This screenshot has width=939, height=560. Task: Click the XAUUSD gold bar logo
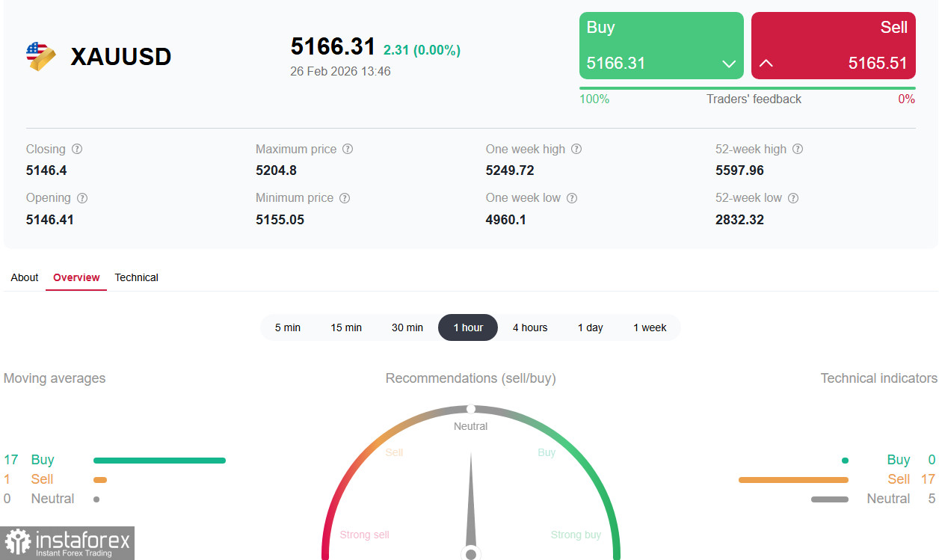coord(40,57)
